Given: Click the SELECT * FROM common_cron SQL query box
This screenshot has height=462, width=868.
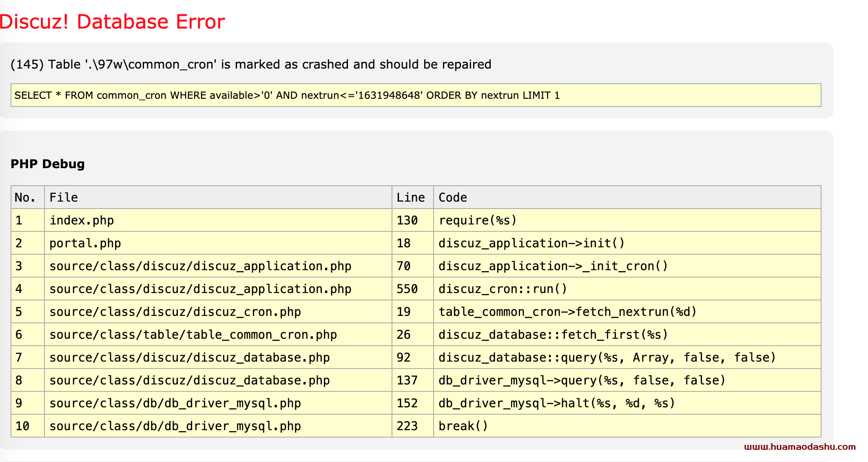Looking at the screenshot, I should tap(416, 95).
